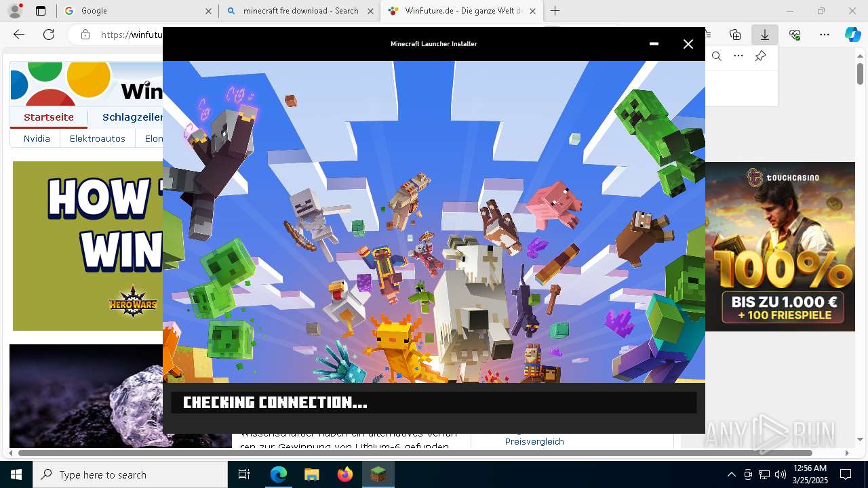
Task: Open Copilot sidebar icon
Action: pos(853,35)
